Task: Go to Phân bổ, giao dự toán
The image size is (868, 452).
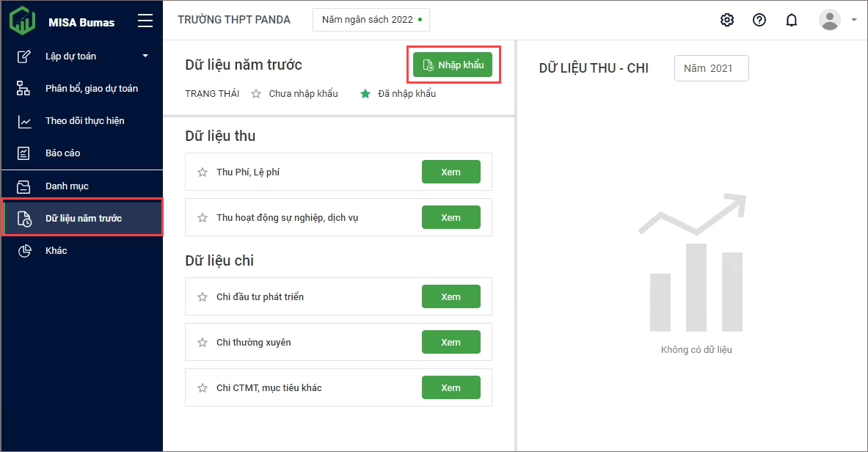Action: (91, 89)
